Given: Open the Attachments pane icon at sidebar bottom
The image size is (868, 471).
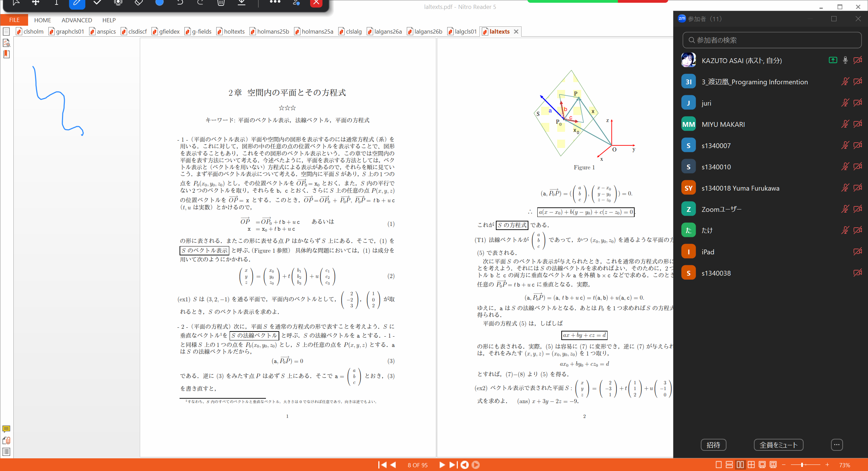Looking at the screenshot, I should 6,440.
